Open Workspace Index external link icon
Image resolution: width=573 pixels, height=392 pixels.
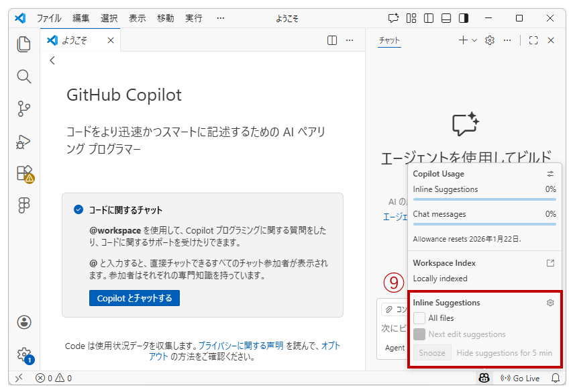pyautogui.click(x=550, y=263)
